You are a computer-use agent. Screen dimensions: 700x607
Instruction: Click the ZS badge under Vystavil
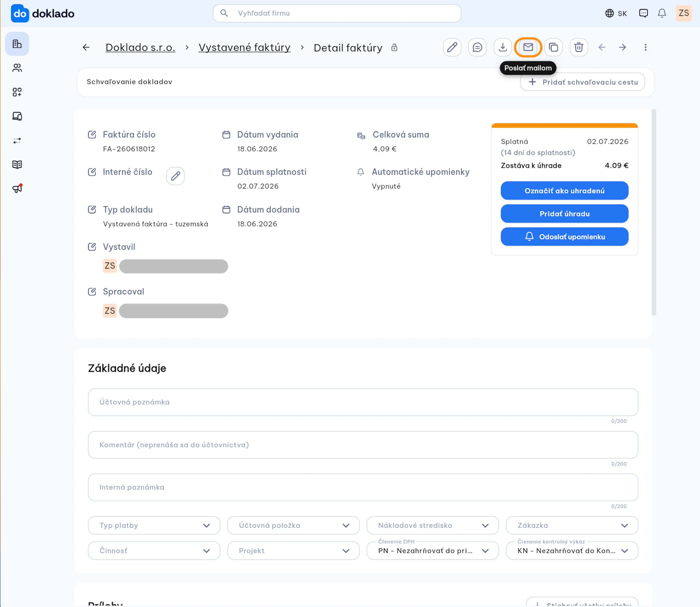pyautogui.click(x=110, y=266)
